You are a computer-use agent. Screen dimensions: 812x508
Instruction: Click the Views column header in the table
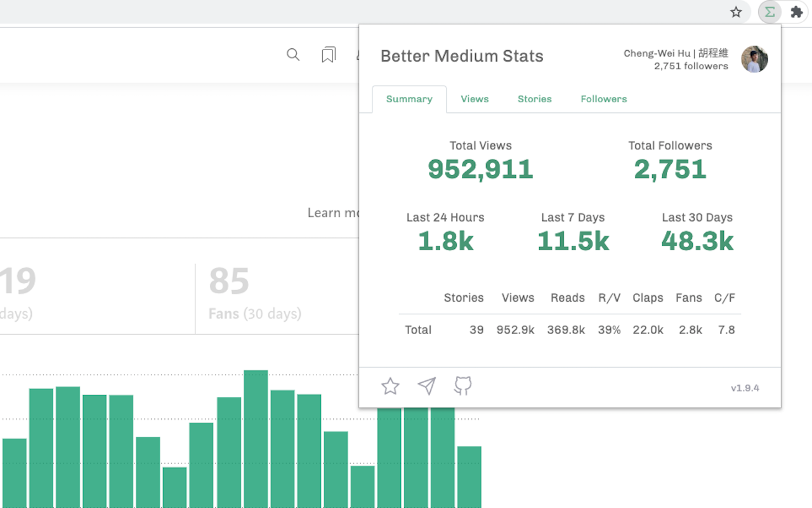(x=518, y=298)
